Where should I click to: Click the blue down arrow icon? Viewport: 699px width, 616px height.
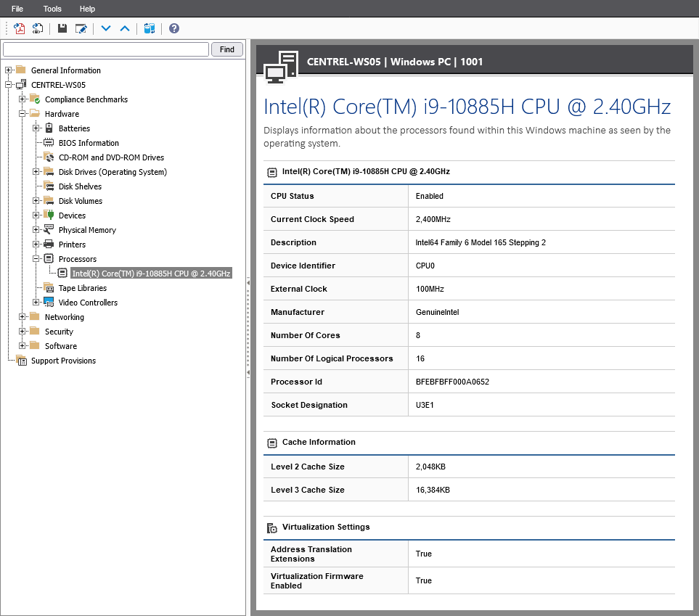106,28
